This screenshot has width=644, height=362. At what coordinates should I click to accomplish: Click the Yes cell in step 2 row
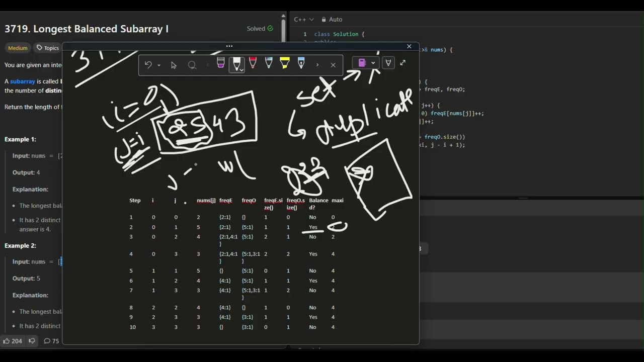click(313, 227)
